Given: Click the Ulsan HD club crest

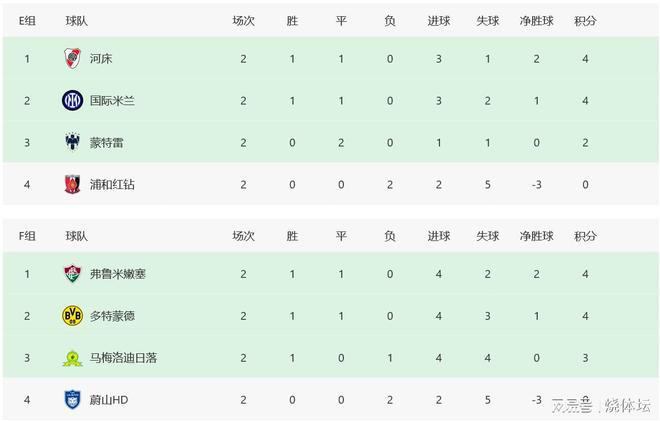Looking at the screenshot, I should tap(72, 400).
